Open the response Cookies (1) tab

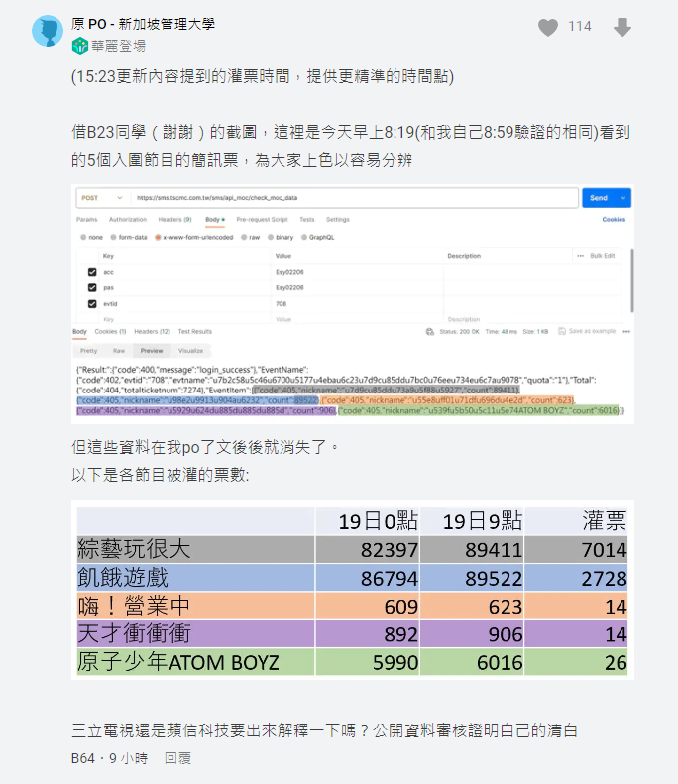110,331
